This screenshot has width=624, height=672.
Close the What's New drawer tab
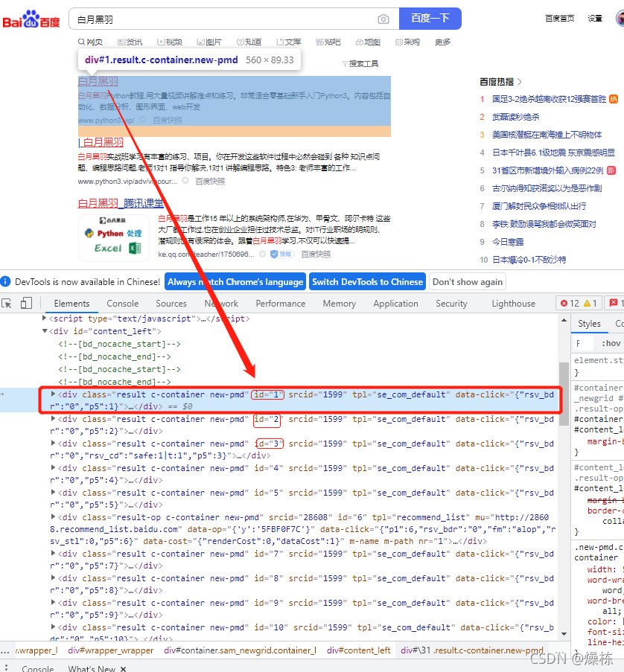coord(123,668)
